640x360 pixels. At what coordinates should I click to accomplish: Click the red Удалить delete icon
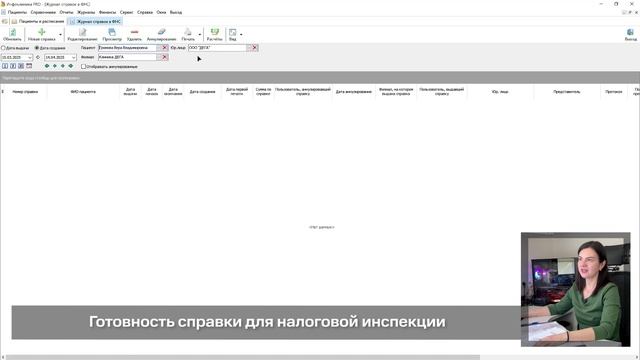pyautogui.click(x=134, y=32)
